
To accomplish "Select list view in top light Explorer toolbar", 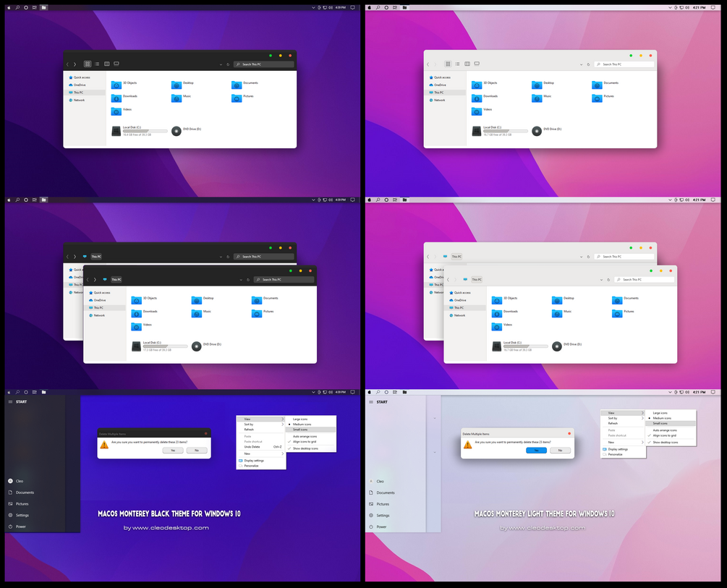I will [x=457, y=64].
